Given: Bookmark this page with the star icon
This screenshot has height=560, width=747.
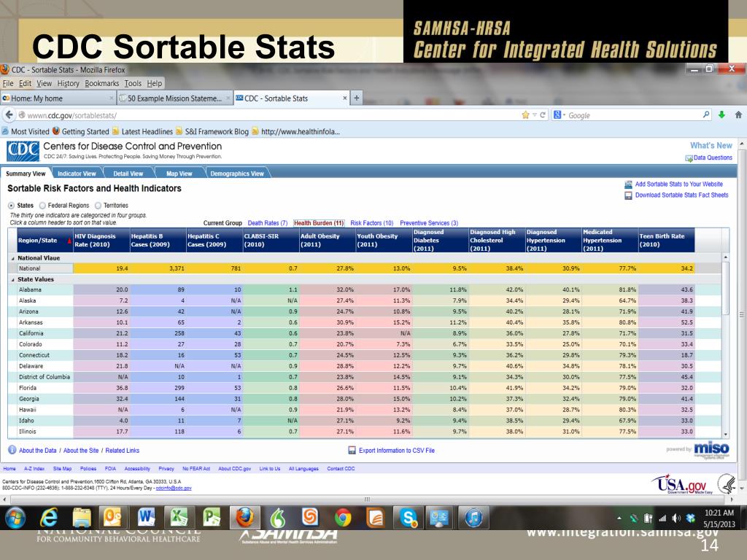Looking at the screenshot, I should 525,114.
